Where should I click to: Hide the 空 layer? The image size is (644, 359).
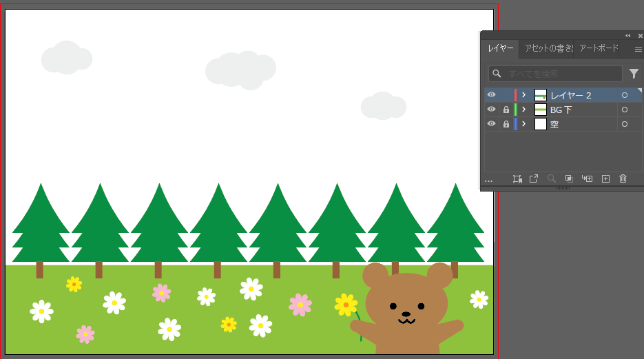(x=491, y=124)
